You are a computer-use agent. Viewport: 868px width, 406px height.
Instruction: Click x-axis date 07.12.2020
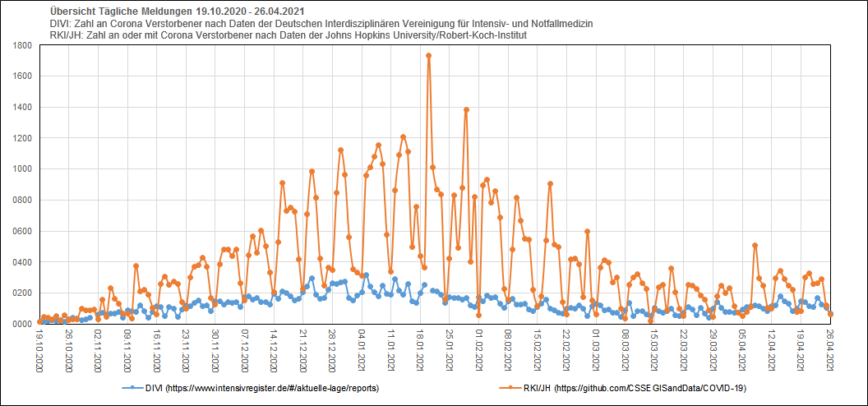pos(245,351)
